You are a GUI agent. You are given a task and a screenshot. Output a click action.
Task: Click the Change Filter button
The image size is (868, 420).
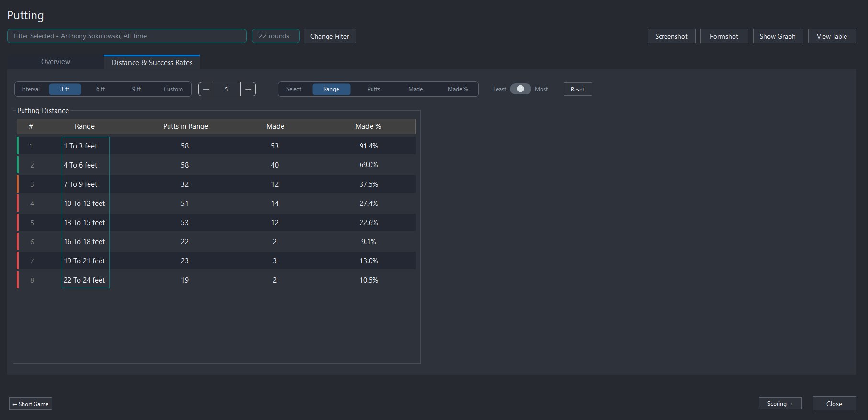pyautogui.click(x=330, y=36)
